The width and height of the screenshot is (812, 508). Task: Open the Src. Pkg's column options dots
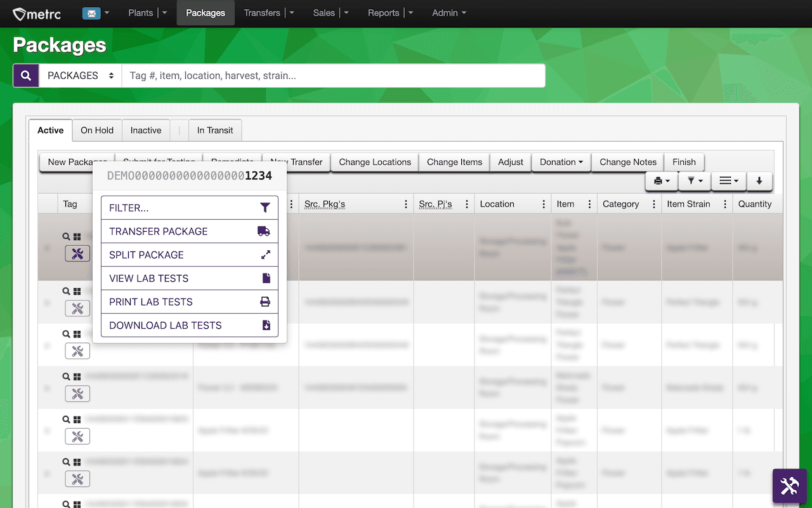406,204
